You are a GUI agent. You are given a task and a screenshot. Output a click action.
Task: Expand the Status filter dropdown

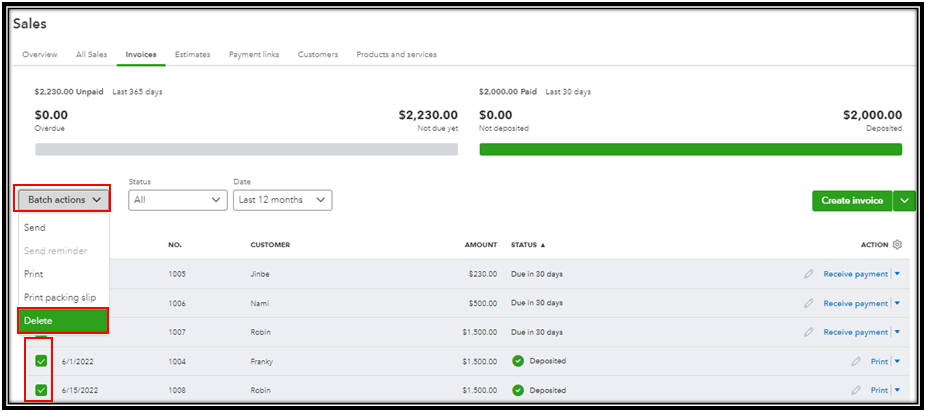pos(178,200)
